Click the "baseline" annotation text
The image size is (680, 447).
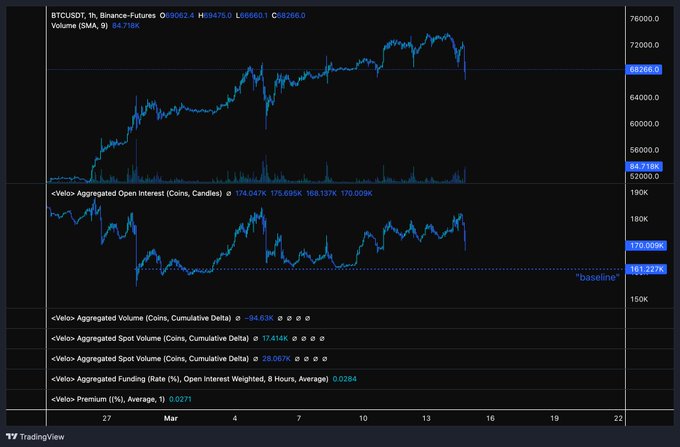point(597,277)
